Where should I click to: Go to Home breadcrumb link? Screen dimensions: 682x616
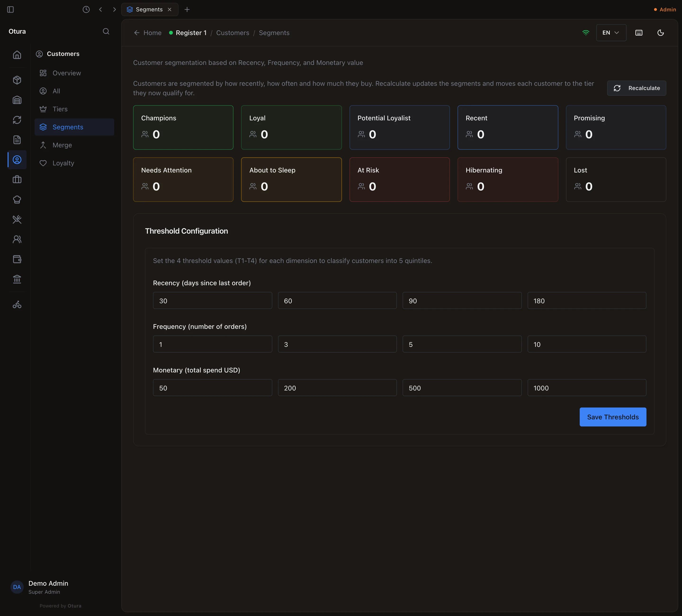pos(148,33)
